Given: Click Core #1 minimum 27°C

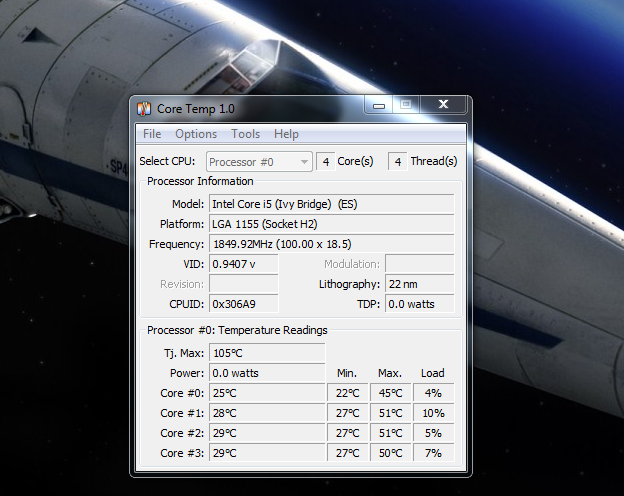Looking at the screenshot, I should click(347, 413).
